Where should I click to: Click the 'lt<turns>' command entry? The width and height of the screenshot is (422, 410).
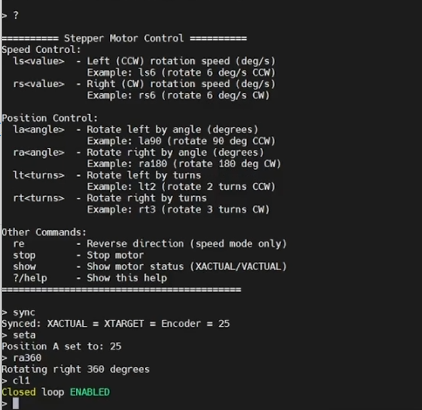(39, 175)
